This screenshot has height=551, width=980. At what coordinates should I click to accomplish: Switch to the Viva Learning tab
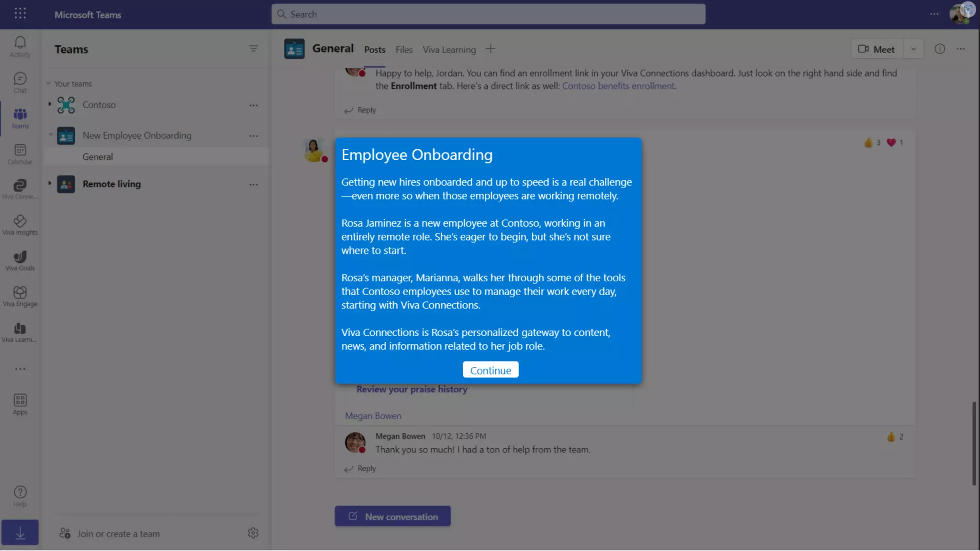449,49
